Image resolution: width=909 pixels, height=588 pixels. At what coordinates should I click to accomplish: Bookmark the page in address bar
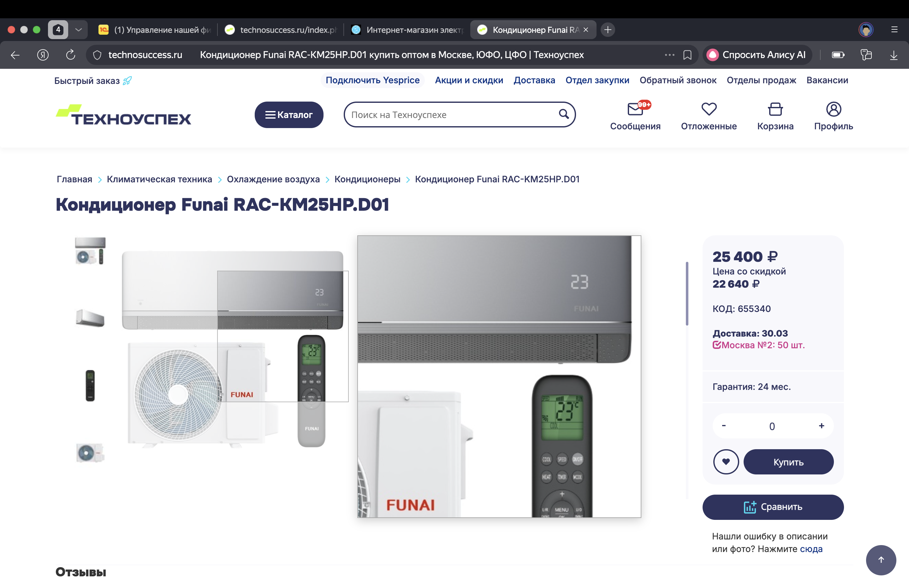click(687, 55)
